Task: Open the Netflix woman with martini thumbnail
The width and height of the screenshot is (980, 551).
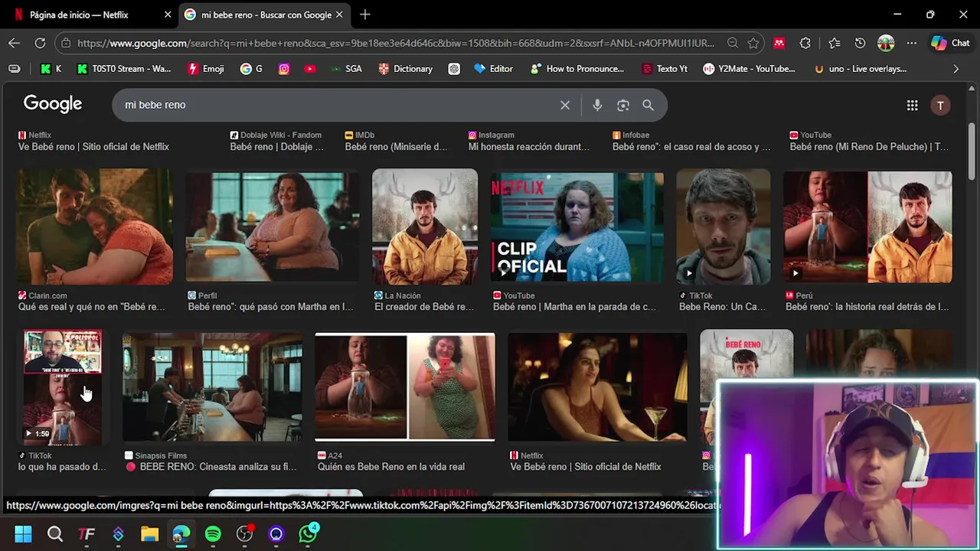Action: click(x=597, y=387)
